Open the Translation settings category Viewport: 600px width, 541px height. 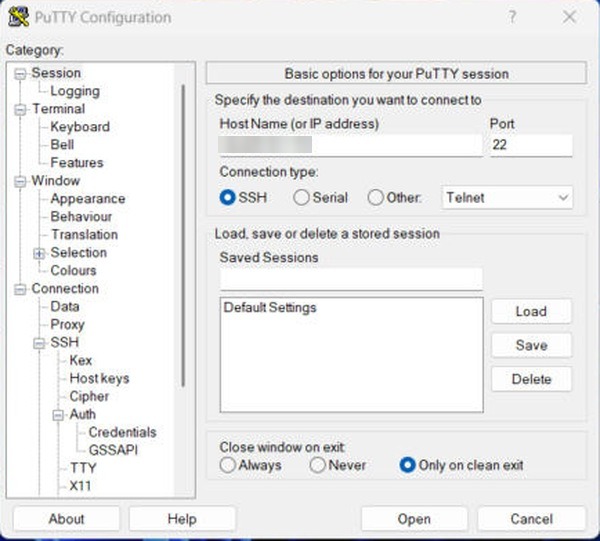click(84, 235)
